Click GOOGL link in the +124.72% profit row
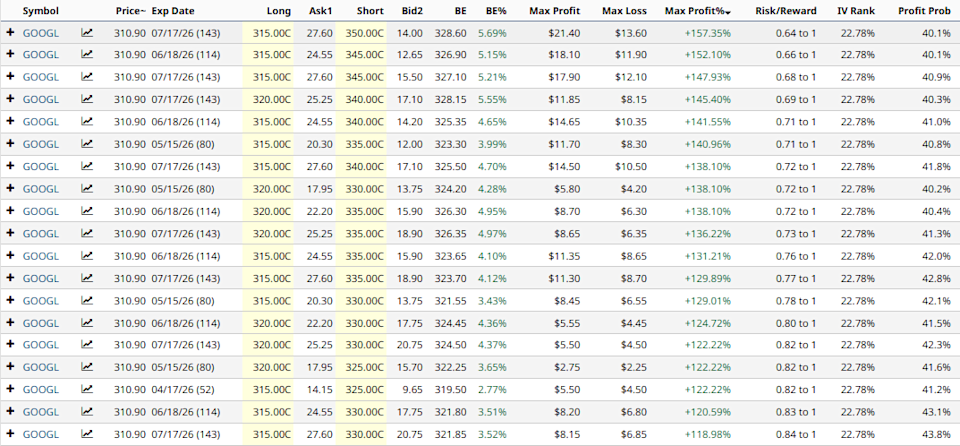960x446 pixels. tap(41, 322)
